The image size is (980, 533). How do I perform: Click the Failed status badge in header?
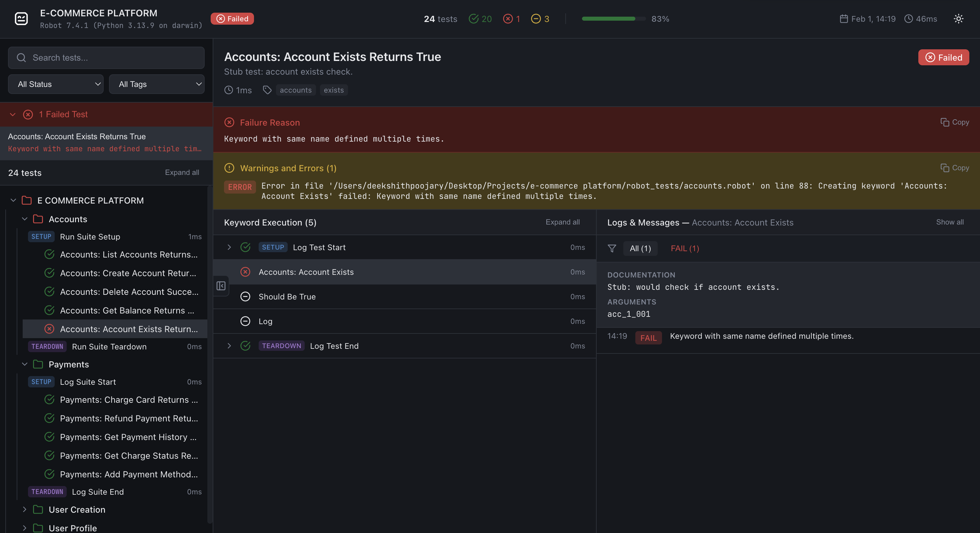(232, 19)
